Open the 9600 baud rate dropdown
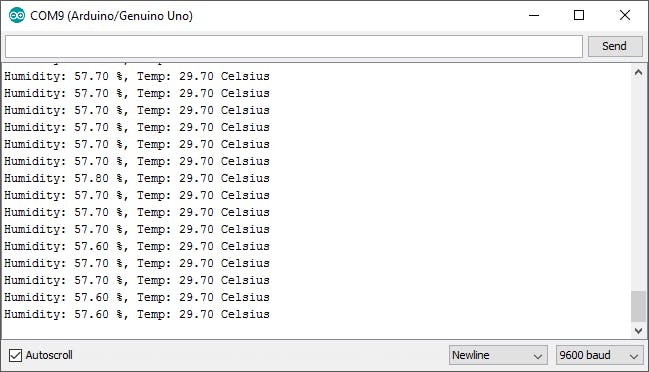Screen dimensions: 649x372 point(599,355)
